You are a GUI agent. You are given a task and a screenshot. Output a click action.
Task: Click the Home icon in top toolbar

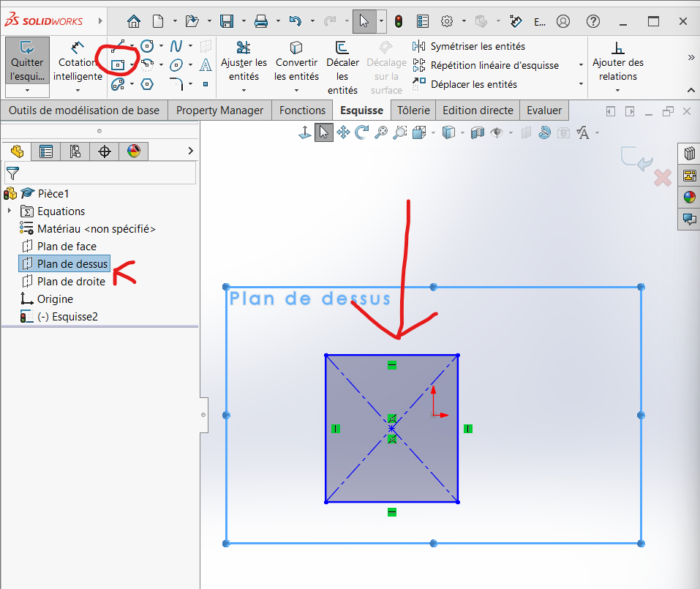click(133, 21)
